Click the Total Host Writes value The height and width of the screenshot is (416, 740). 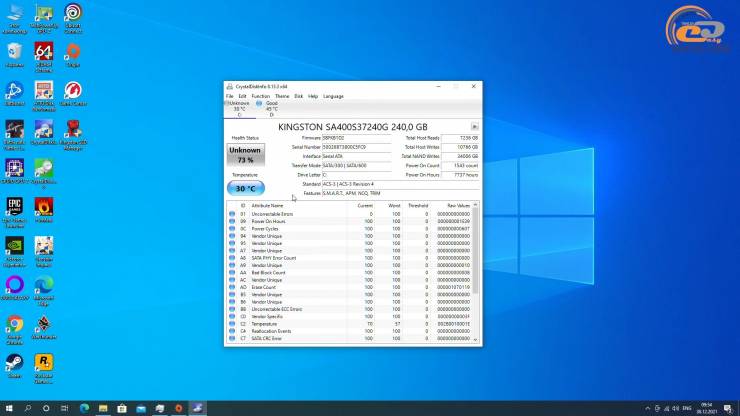coord(461,147)
